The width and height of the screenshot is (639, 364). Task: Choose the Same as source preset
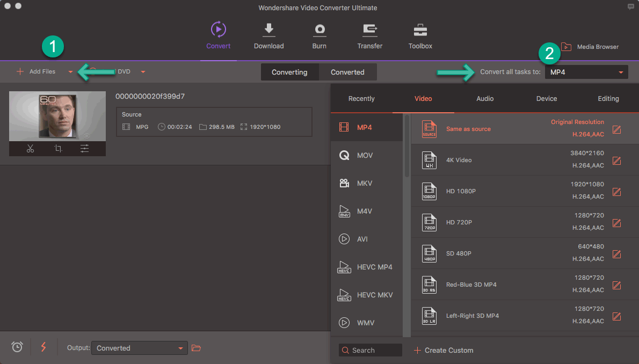pyautogui.click(x=525, y=129)
